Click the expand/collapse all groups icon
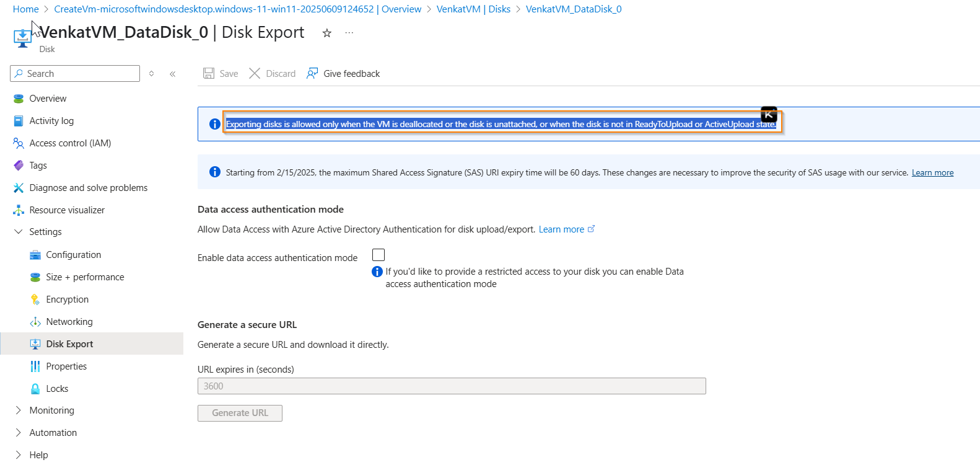This screenshot has height=470, width=980. tap(151, 74)
